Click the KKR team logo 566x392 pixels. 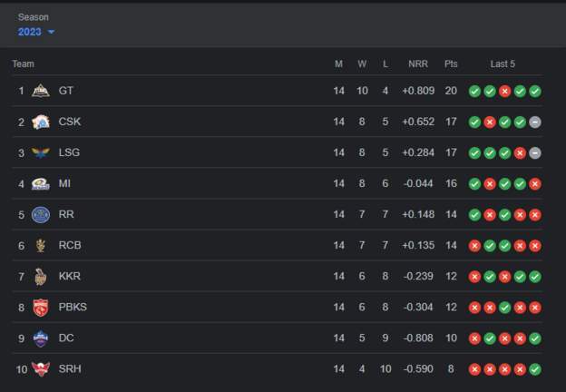point(41,277)
